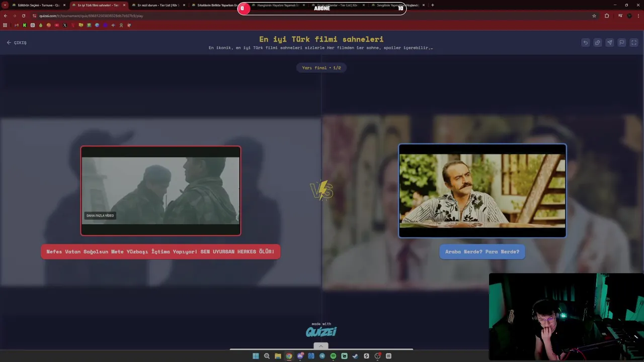Click 'DAHA FAZLA VİDEO' overlay on left video
Screen dimensions: 644x362
[x=100, y=216]
